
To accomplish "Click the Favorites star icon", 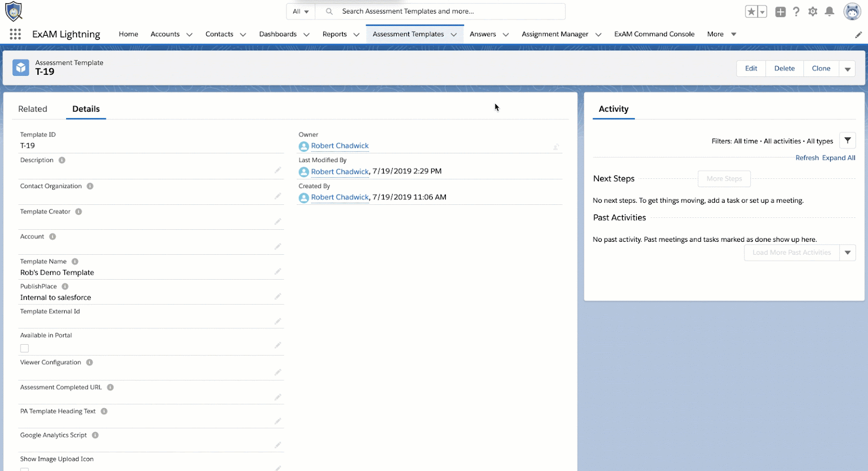I will 751,11.
